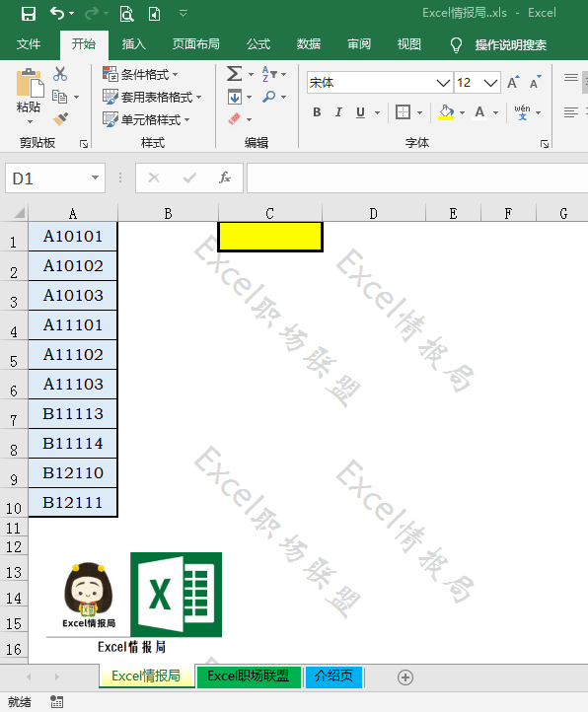Viewport: 588px width, 712px height.
Task: Select column C header
Action: 270,213
